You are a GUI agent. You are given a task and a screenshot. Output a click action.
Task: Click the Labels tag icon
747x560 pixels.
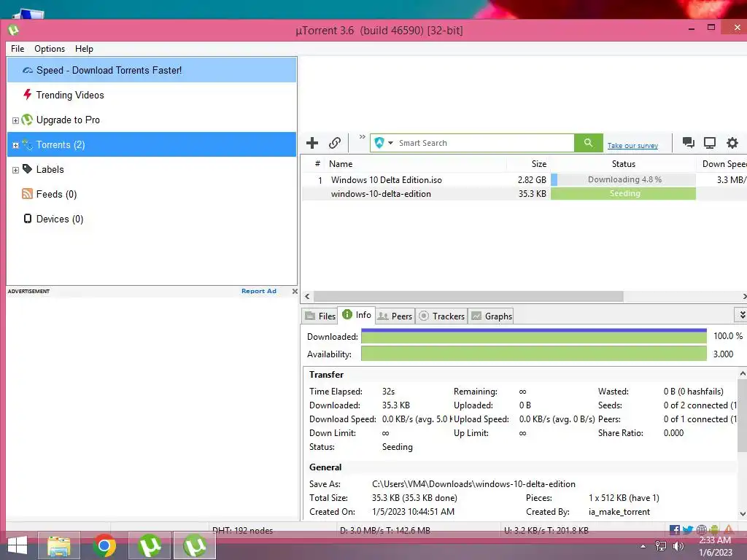pyautogui.click(x=27, y=169)
